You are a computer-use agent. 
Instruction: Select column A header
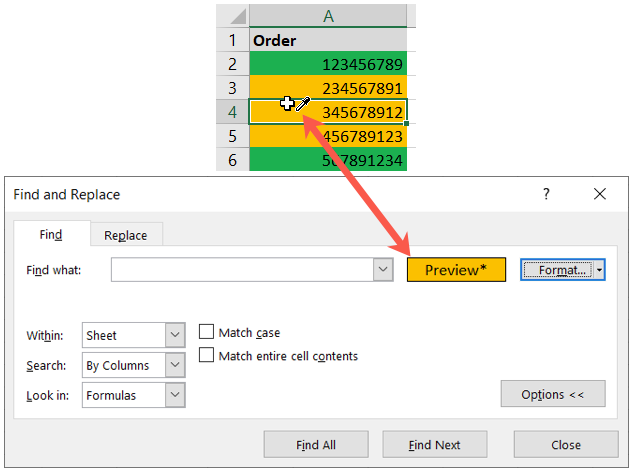pos(328,16)
